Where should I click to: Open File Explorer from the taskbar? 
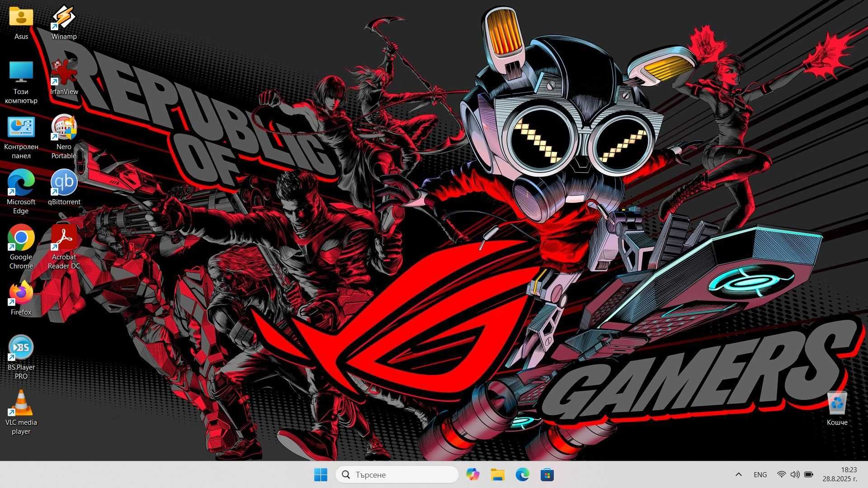click(x=497, y=474)
